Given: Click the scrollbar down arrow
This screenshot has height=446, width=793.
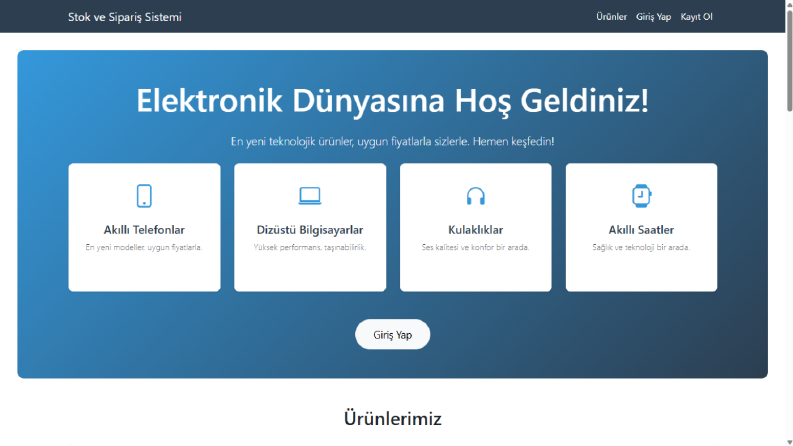Looking at the screenshot, I should click(x=789, y=442).
